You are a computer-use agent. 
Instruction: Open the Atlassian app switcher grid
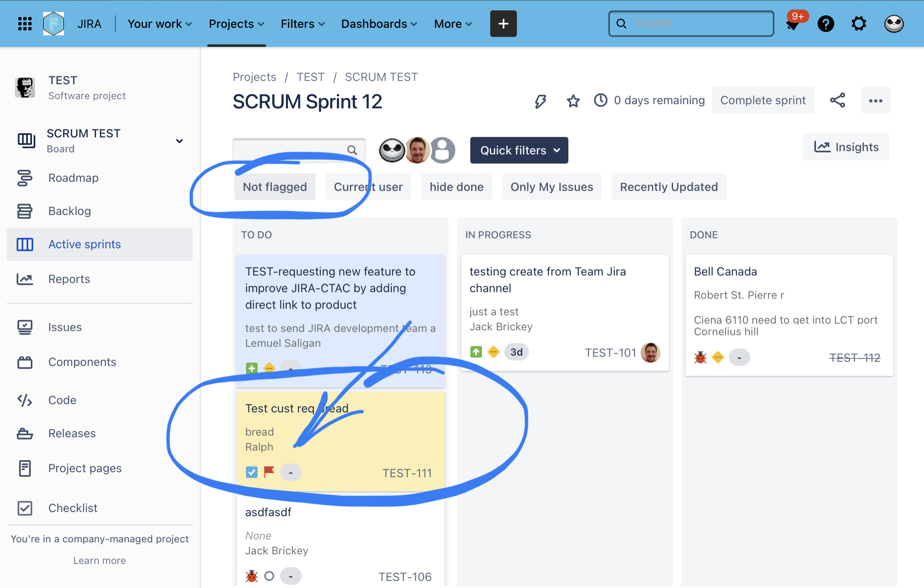[x=25, y=24]
